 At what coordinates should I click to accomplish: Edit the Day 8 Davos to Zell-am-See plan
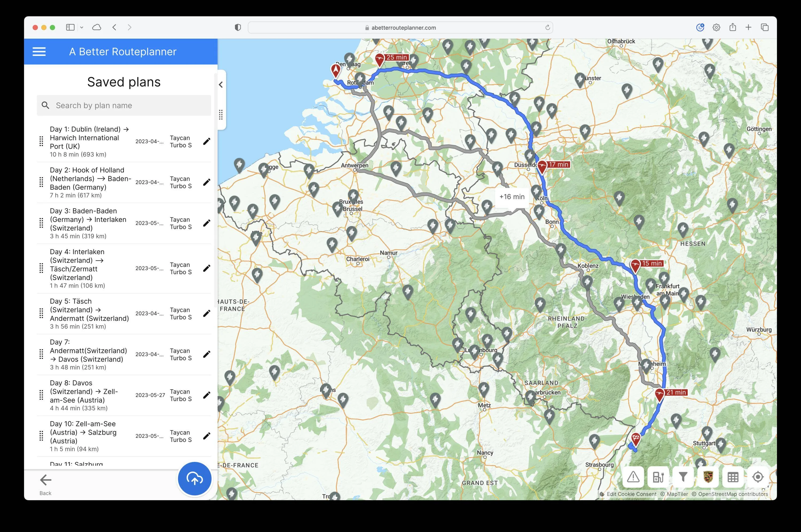coord(206,395)
